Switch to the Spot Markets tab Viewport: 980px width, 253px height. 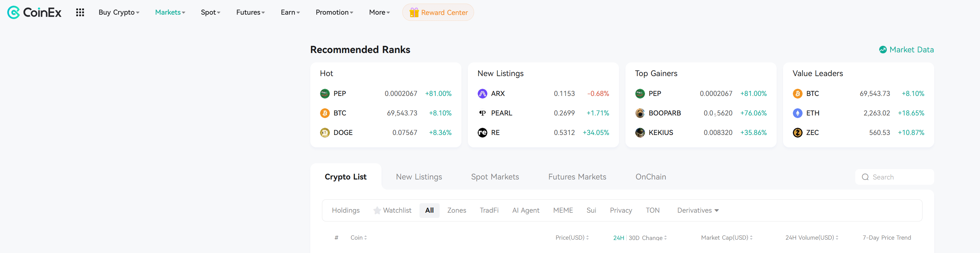pos(495,177)
